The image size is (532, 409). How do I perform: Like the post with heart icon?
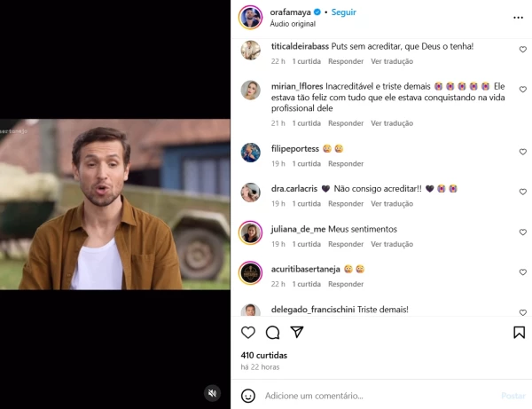[248, 332]
